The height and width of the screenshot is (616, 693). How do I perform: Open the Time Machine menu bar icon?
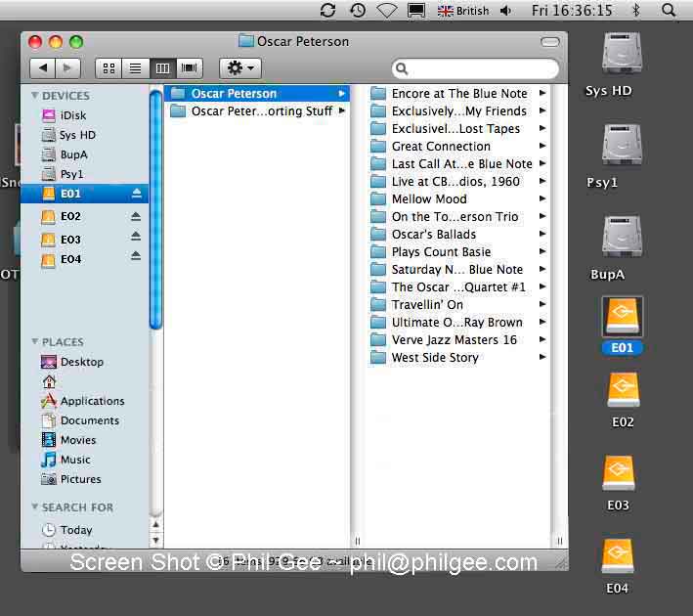(358, 10)
